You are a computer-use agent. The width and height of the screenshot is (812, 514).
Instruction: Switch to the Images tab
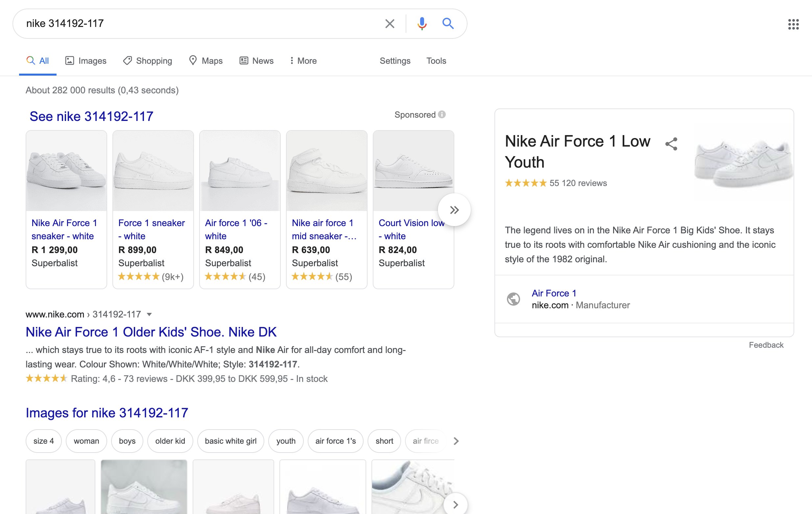[x=86, y=61]
